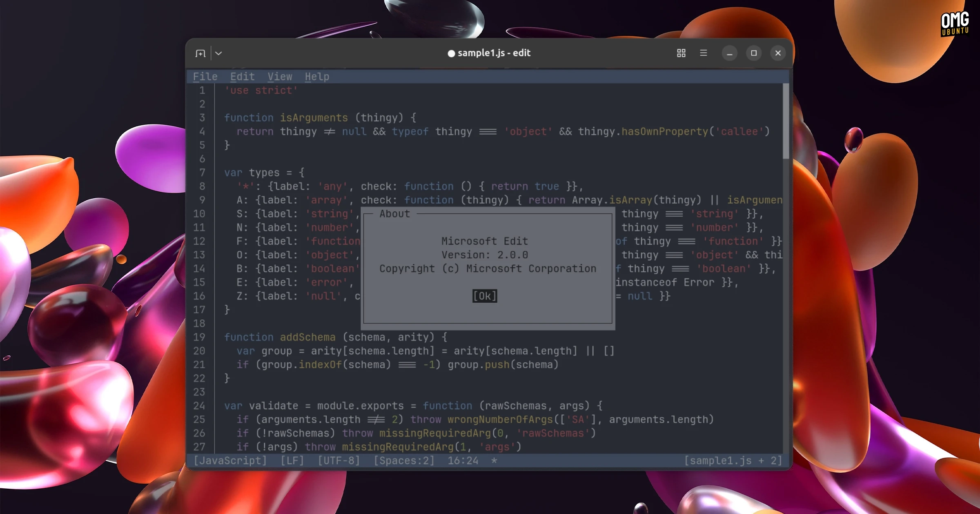Click 'Microsoft Edit' text in About dialog
The image size is (980, 514).
pos(485,241)
